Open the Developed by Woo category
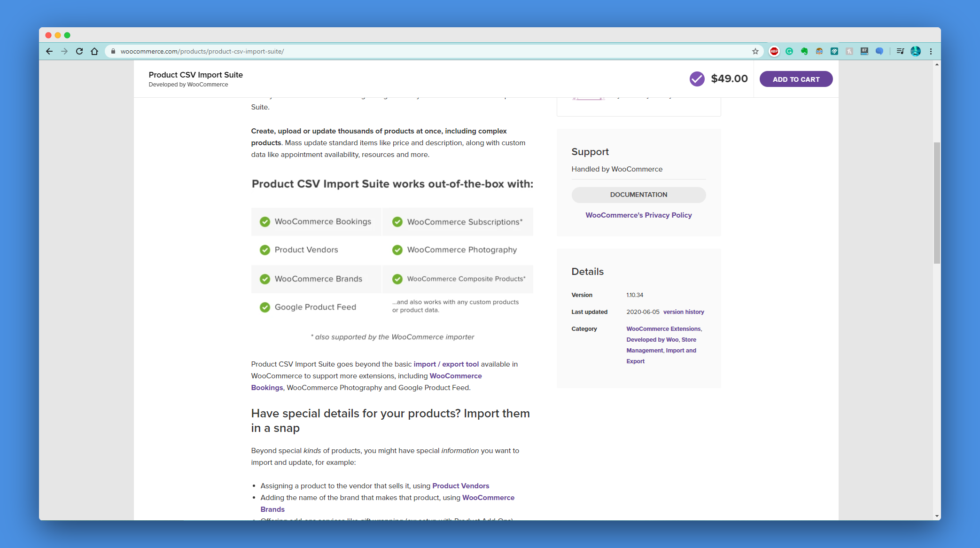The height and width of the screenshot is (548, 980). click(x=652, y=339)
